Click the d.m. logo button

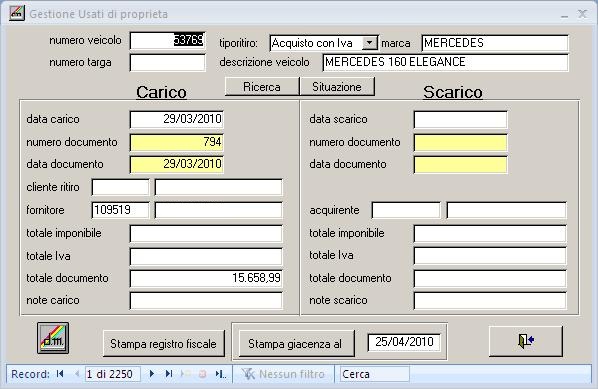pos(53,338)
